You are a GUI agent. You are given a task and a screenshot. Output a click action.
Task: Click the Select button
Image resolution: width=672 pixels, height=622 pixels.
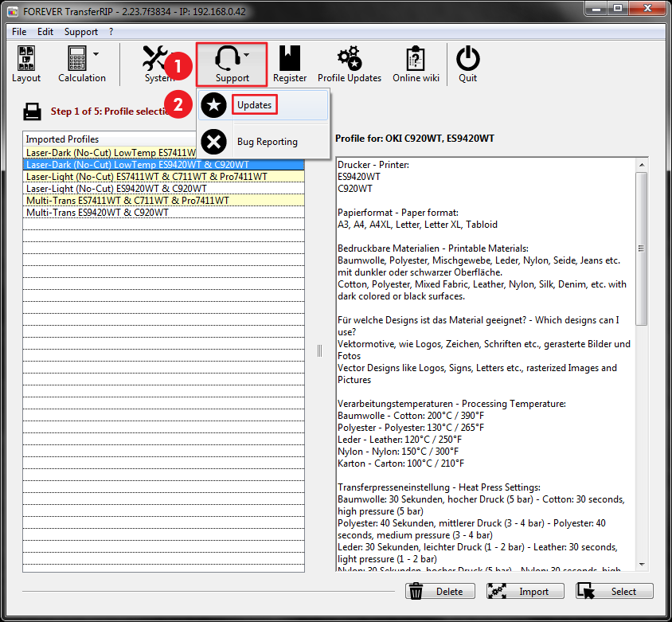tap(615, 591)
